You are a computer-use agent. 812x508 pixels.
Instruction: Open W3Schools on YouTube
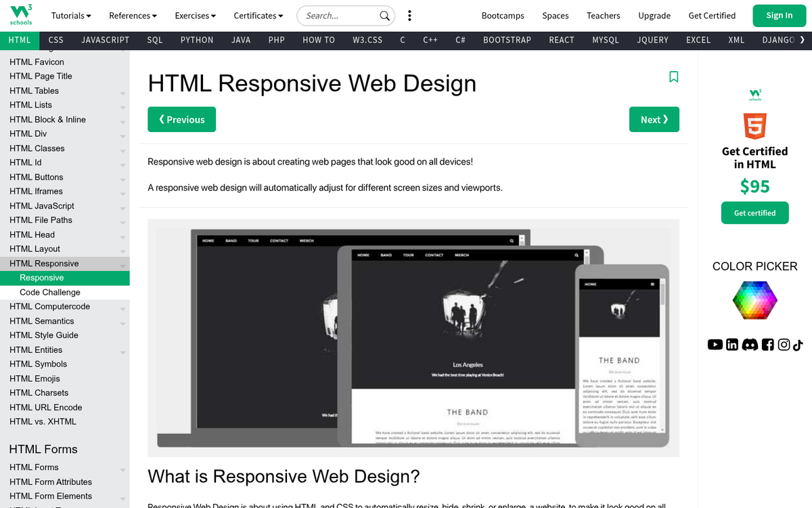coord(715,345)
